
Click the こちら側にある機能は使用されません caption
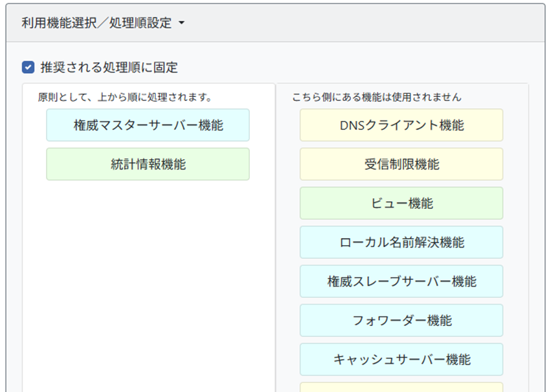point(376,97)
